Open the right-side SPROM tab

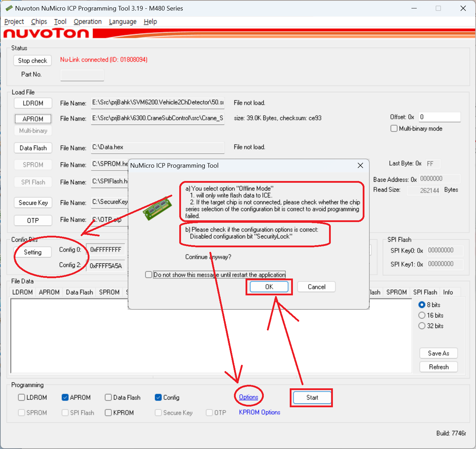(x=396, y=292)
